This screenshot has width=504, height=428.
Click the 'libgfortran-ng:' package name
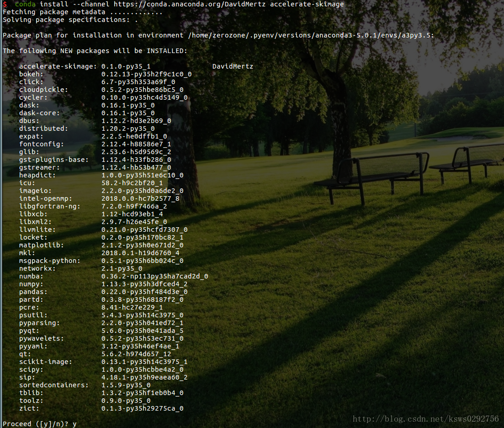pos(49,206)
